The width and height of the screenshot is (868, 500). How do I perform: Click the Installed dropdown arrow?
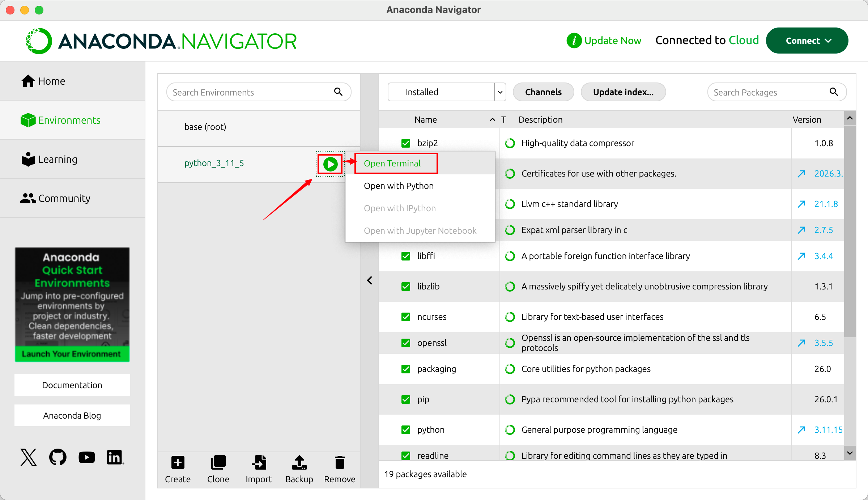pyautogui.click(x=500, y=92)
